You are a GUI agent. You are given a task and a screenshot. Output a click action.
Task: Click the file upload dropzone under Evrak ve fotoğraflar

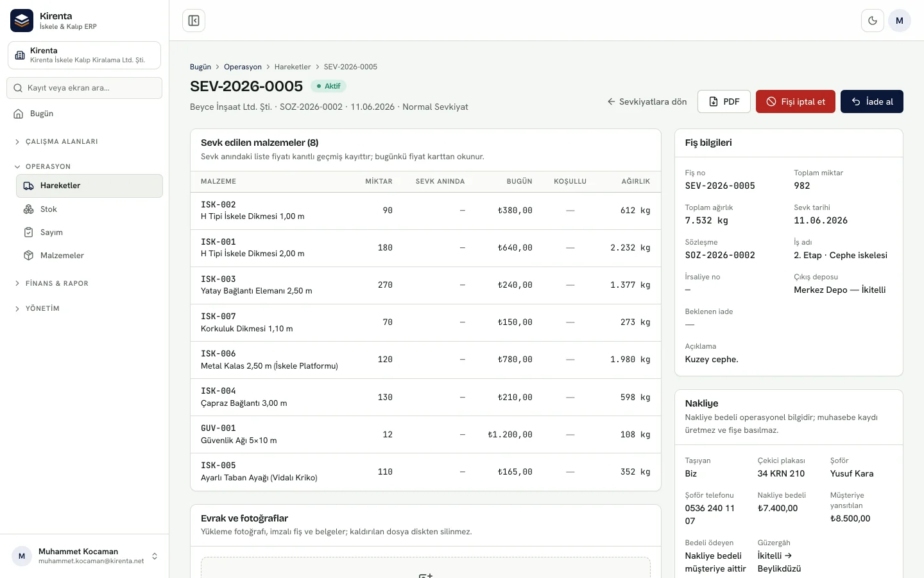[425, 568]
